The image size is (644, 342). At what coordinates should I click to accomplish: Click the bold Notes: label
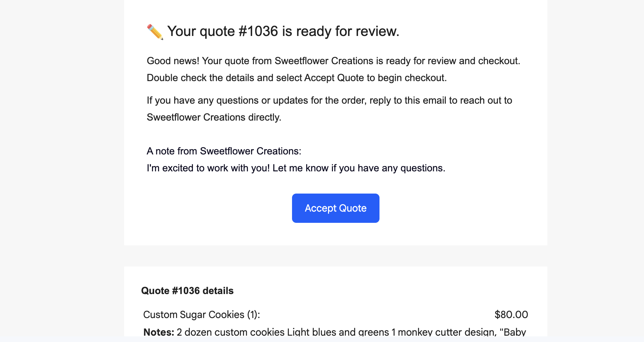[x=159, y=332]
